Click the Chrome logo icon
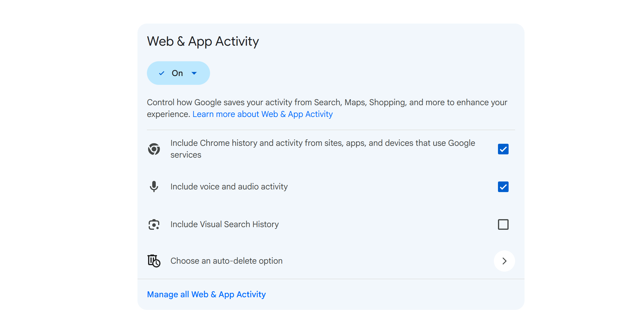Viewport: 644px width, 332px height. click(154, 149)
